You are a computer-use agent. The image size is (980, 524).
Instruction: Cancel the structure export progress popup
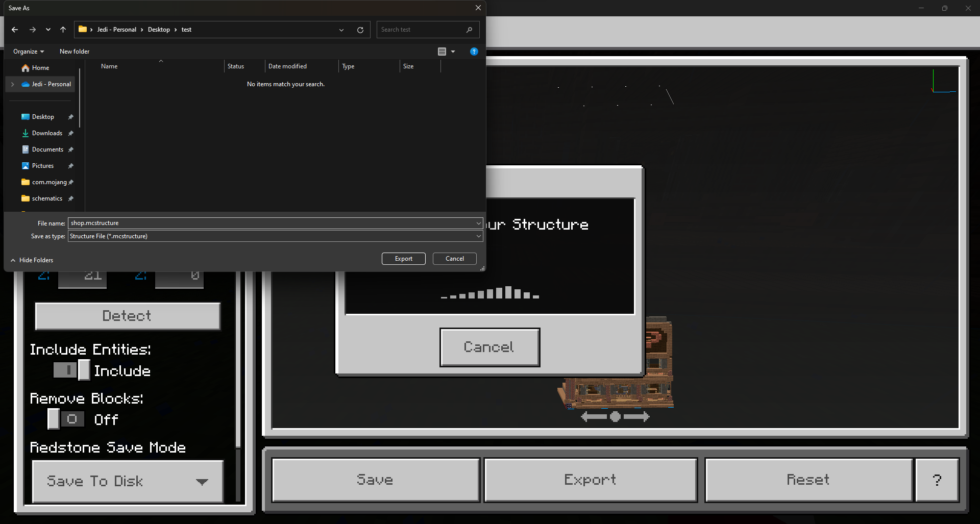[489, 347]
